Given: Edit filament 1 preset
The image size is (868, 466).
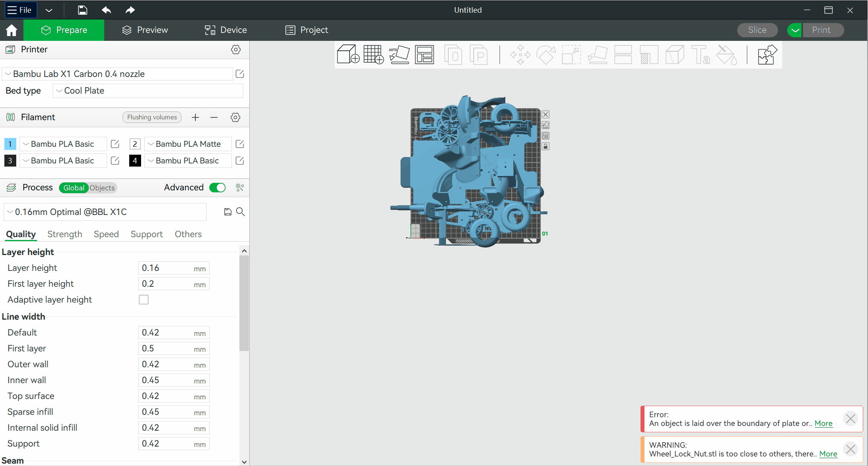Looking at the screenshot, I should click(115, 144).
